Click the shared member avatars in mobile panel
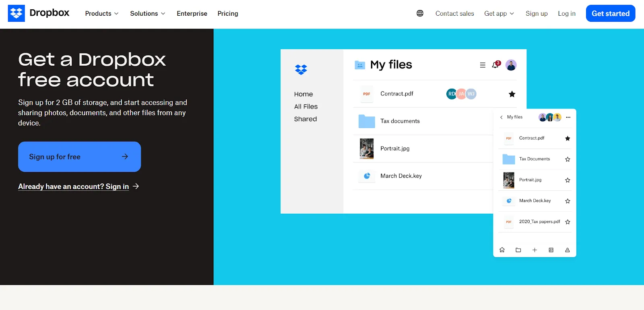The image size is (644, 310). click(x=550, y=117)
